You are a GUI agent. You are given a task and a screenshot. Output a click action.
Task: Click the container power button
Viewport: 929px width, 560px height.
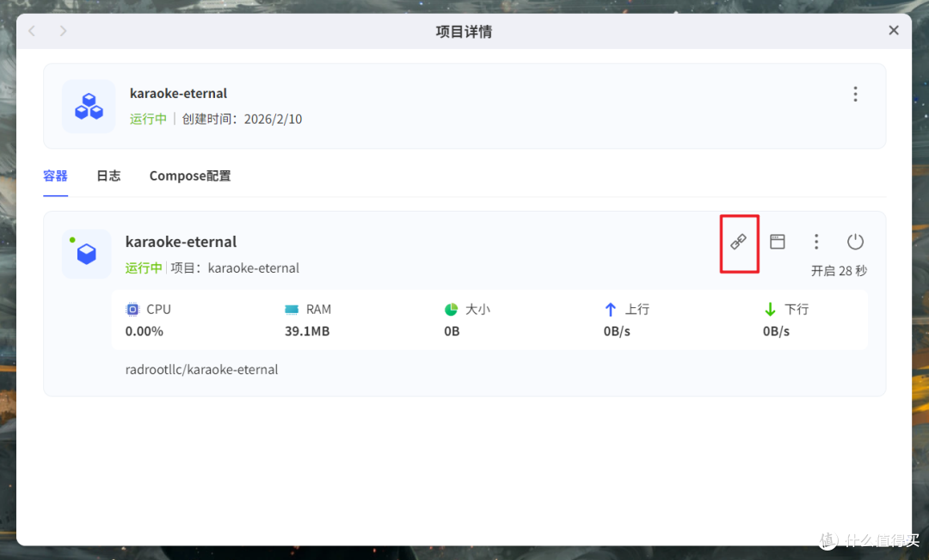[x=855, y=242]
